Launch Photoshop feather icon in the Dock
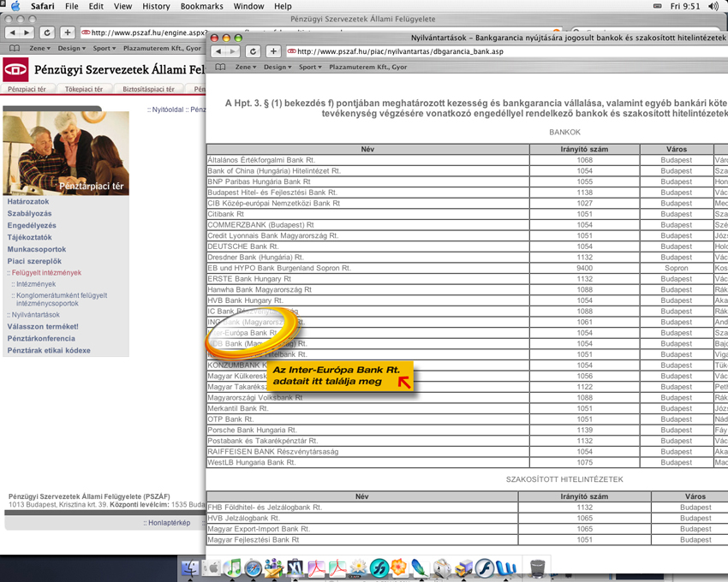Viewport: 728px width, 582px height. (421, 567)
